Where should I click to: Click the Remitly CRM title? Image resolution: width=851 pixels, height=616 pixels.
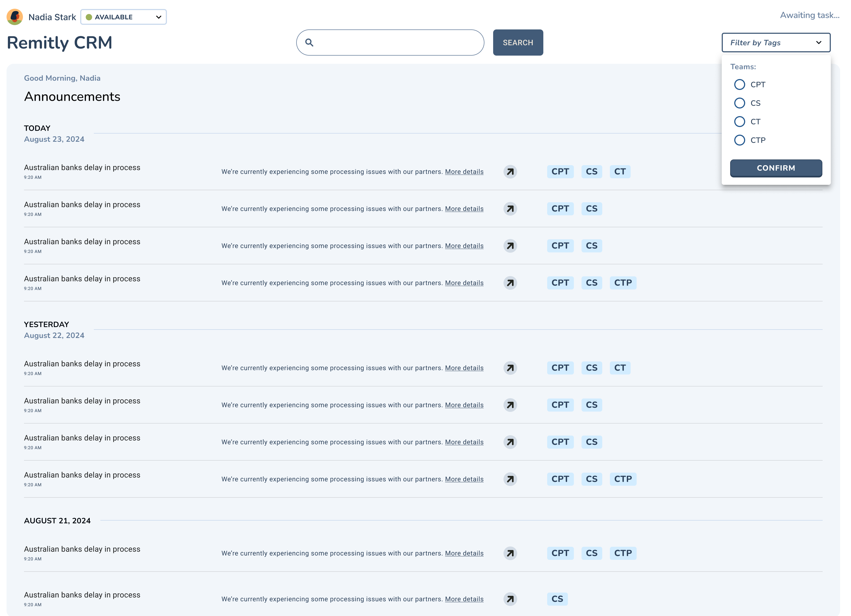click(x=59, y=43)
